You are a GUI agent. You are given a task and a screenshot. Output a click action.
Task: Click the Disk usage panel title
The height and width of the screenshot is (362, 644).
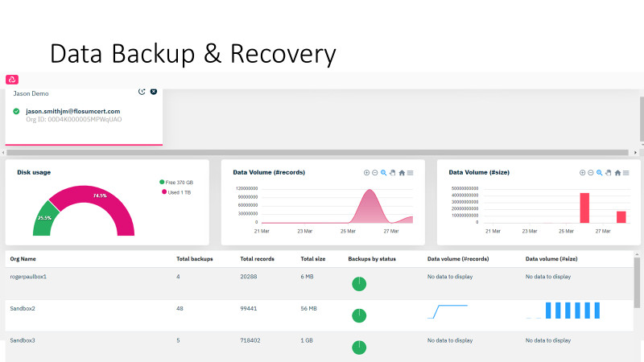pos(34,172)
